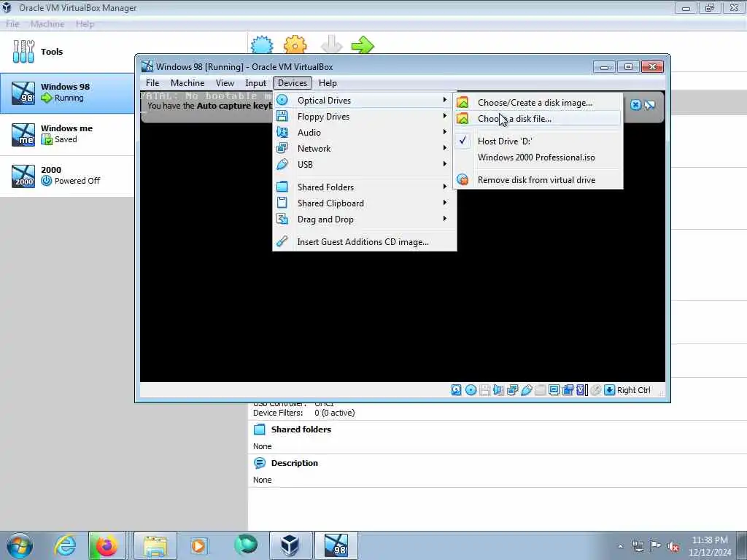747x560 pixels.
Task: Expand the Drag and Drop submenu
Action: (x=365, y=219)
